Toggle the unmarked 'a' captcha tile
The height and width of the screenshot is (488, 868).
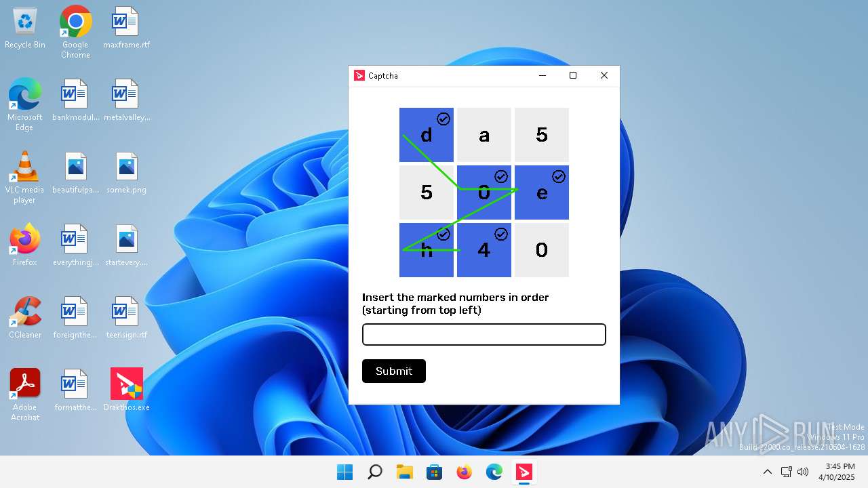tap(484, 135)
